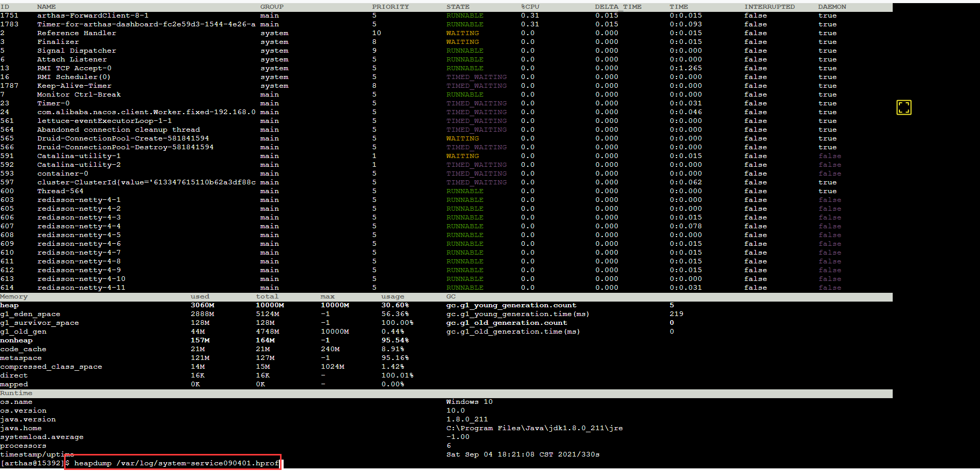
Task: Click the PRIORITY column header
Action: coord(391,7)
